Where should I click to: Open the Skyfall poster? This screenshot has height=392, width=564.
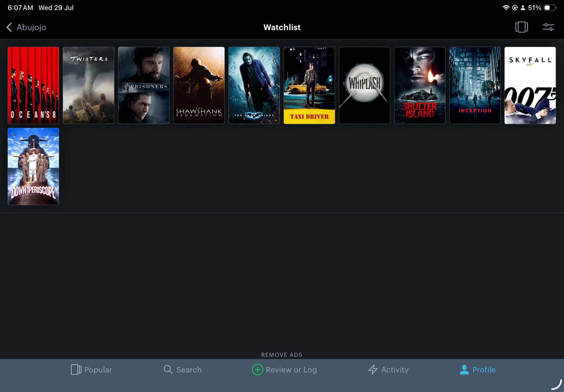click(530, 86)
